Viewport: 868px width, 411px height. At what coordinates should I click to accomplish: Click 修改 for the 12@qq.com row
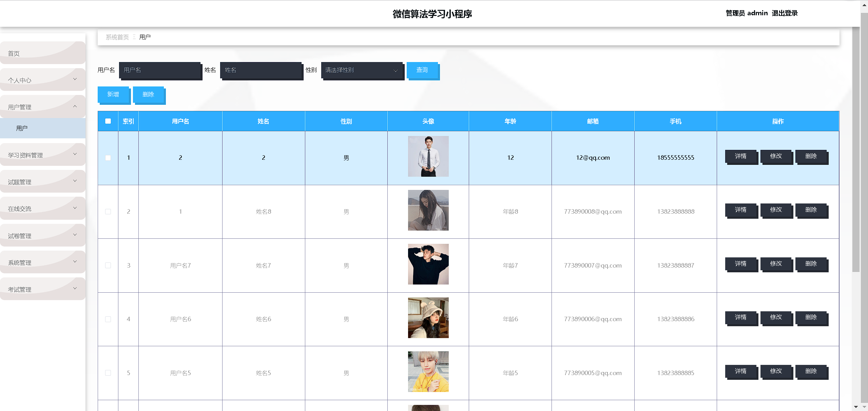click(776, 156)
